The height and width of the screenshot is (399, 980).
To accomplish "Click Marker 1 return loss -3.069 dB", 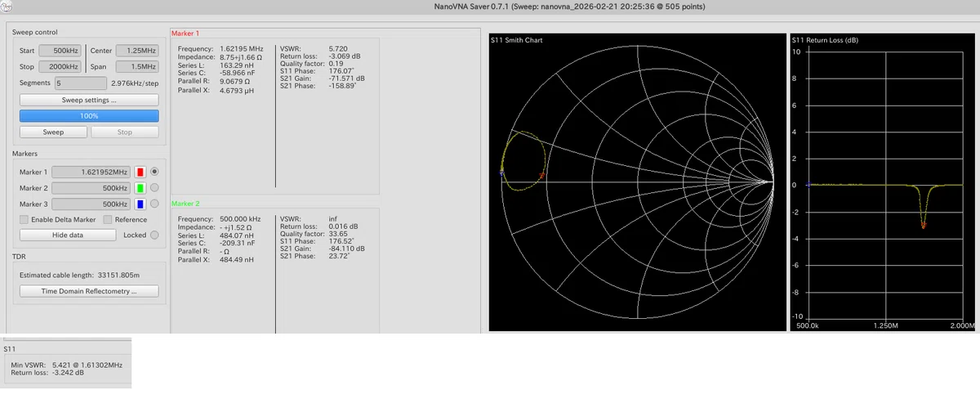I will click(345, 56).
